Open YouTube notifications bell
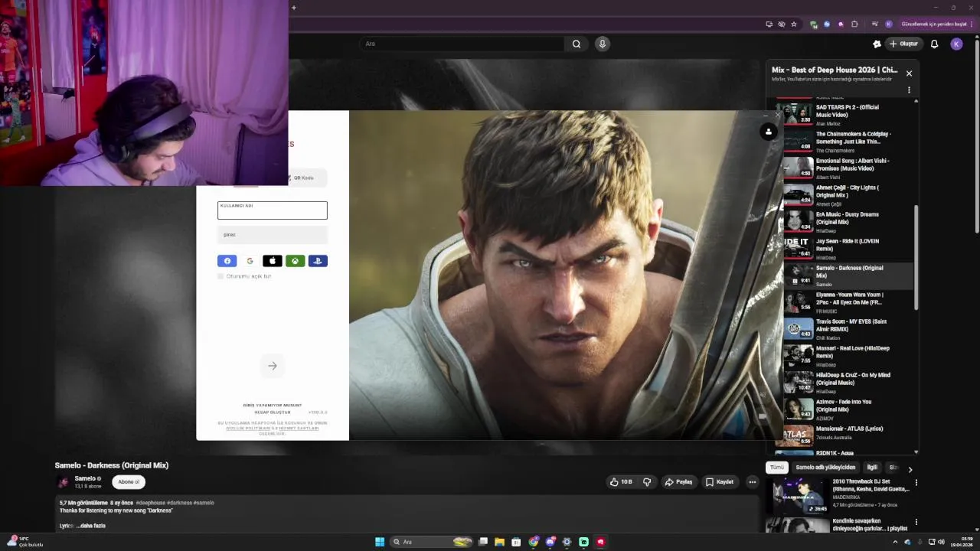Viewport: 980px width, 551px height. 934,44
